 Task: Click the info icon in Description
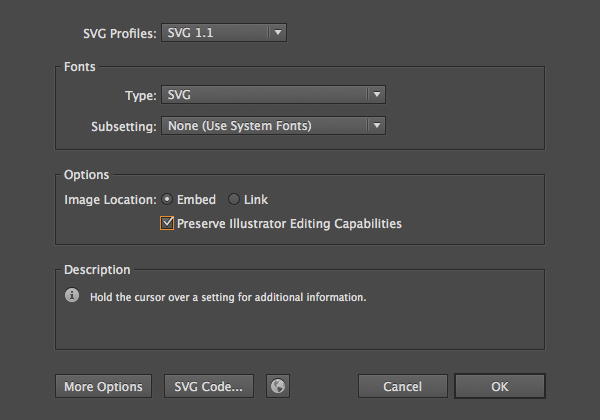[72, 296]
